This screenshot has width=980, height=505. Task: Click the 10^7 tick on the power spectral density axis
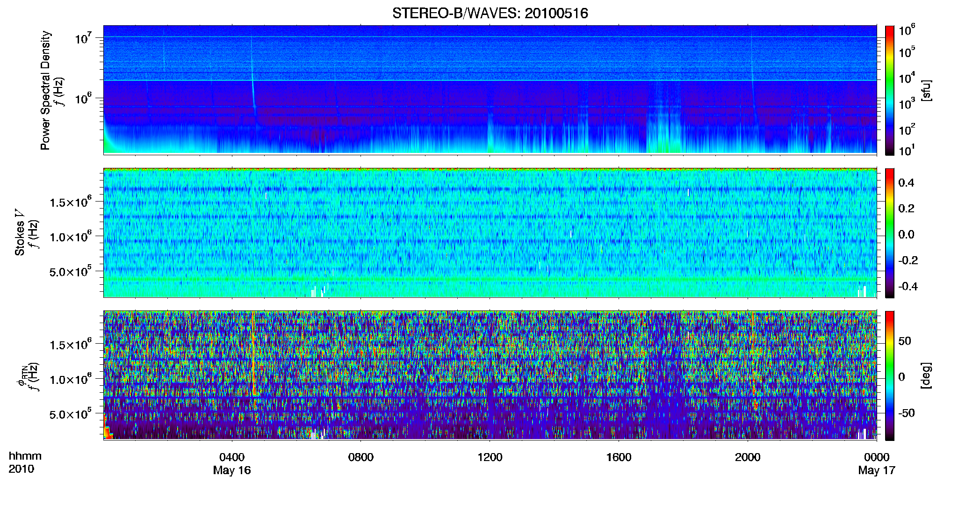point(83,38)
